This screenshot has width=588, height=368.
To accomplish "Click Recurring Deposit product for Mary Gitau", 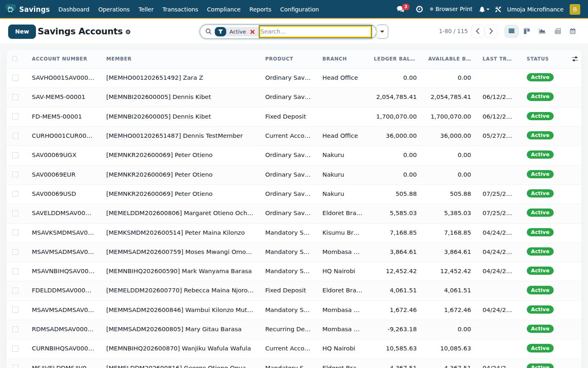I will click(288, 329).
